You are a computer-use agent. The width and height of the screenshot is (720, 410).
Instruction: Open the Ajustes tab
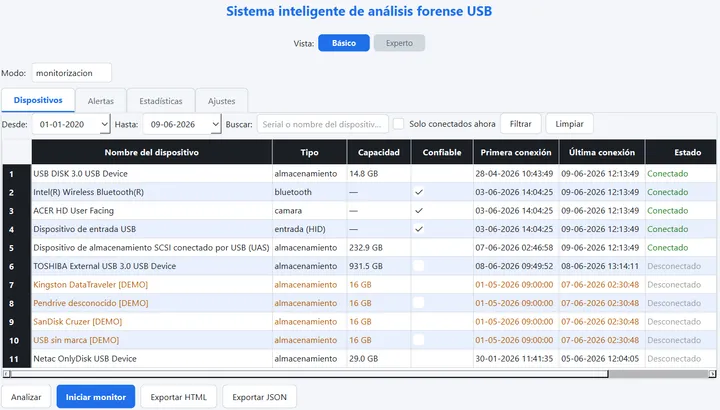click(x=221, y=101)
